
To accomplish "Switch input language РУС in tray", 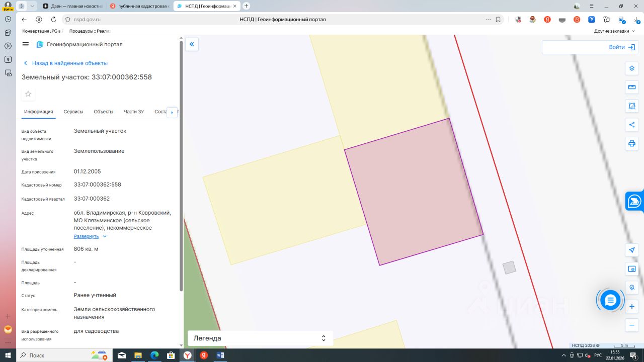I will coord(598,355).
